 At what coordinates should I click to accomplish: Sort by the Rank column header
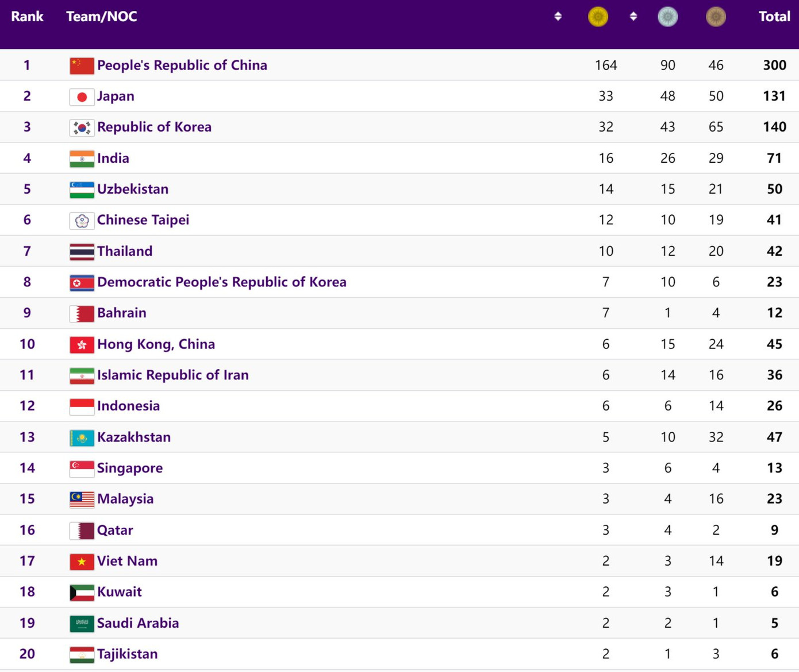(26, 17)
